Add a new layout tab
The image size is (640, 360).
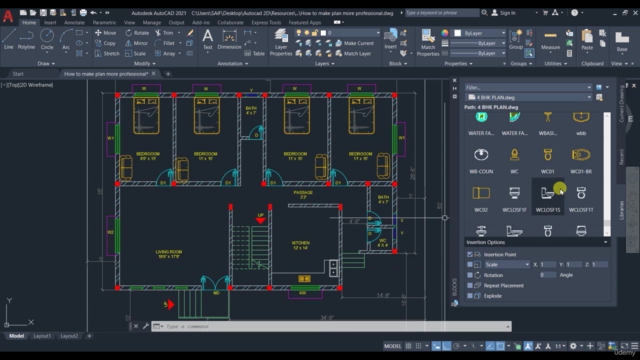tap(89, 336)
